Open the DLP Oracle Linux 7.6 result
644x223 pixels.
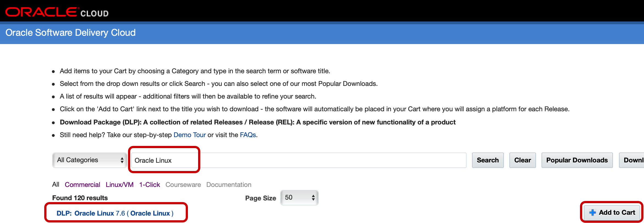(x=115, y=213)
